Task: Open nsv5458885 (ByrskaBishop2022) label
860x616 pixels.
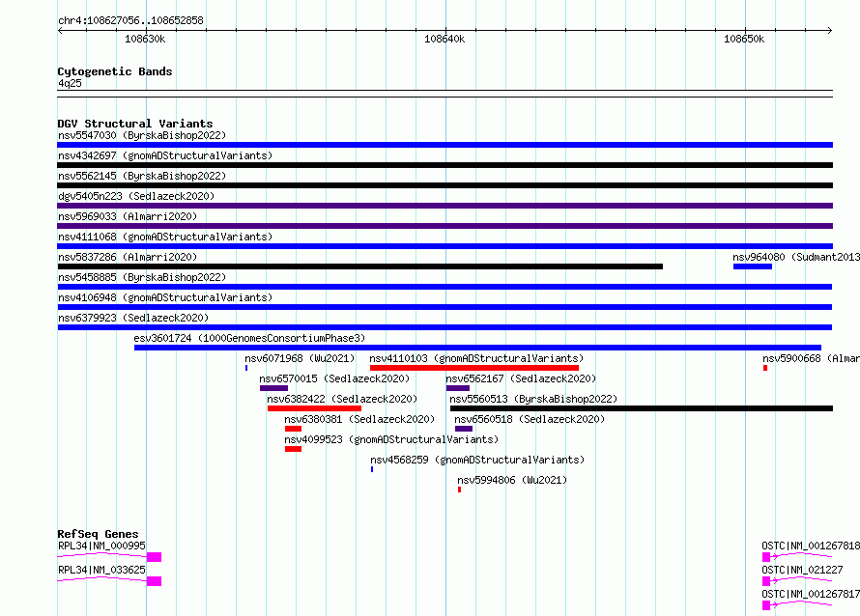Action: point(142,277)
